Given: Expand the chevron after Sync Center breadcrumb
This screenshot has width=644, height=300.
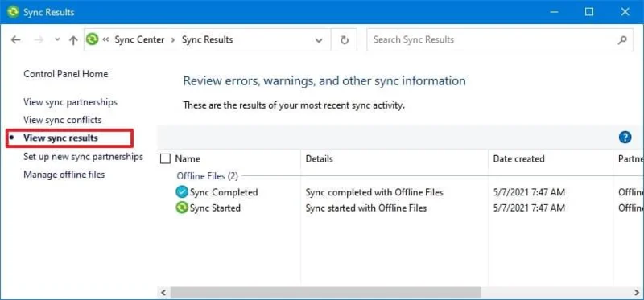Looking at the screenshot, I should (x=173, y=39).
